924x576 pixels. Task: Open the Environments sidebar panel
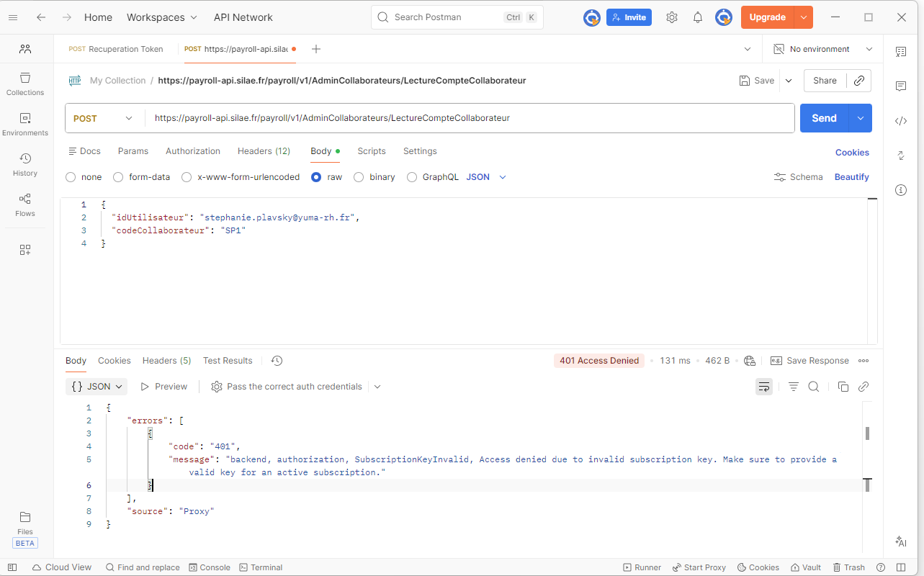(24, 124)
